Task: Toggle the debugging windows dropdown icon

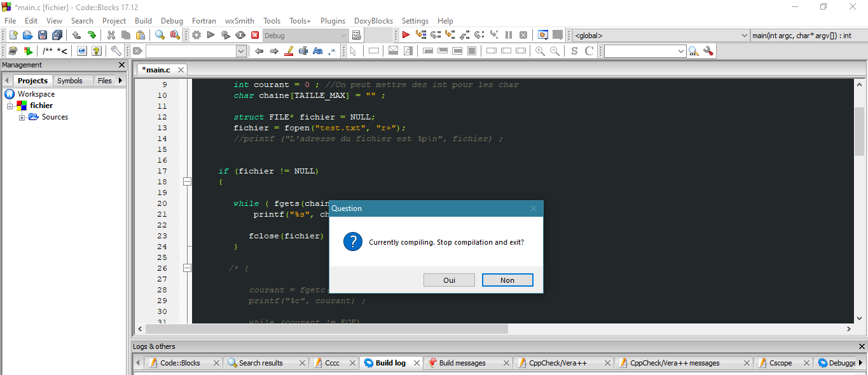Action: tap(542, 35)
